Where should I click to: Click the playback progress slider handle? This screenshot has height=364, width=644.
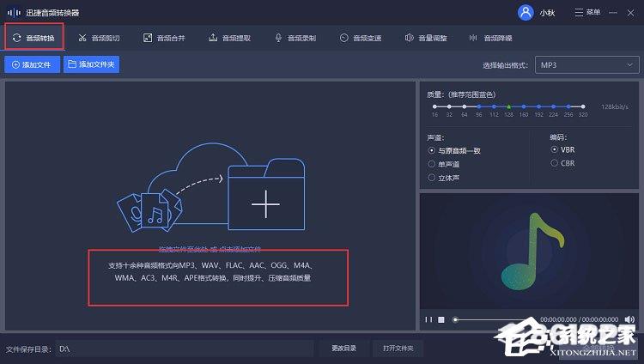(455, 319)
